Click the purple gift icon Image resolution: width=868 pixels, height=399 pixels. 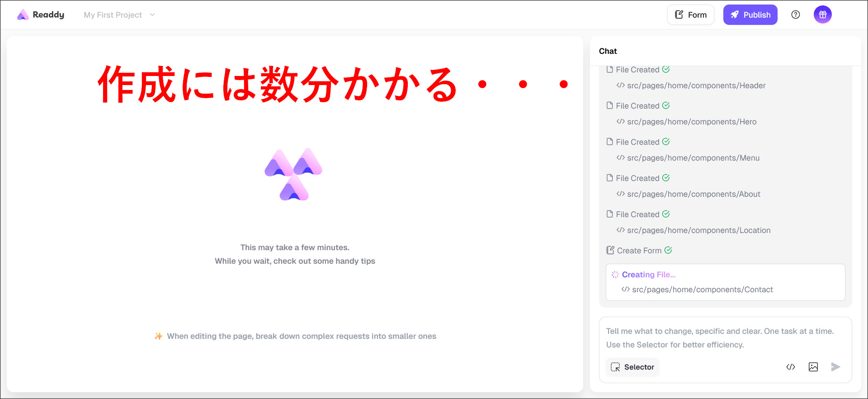click(x=822, y=15)
